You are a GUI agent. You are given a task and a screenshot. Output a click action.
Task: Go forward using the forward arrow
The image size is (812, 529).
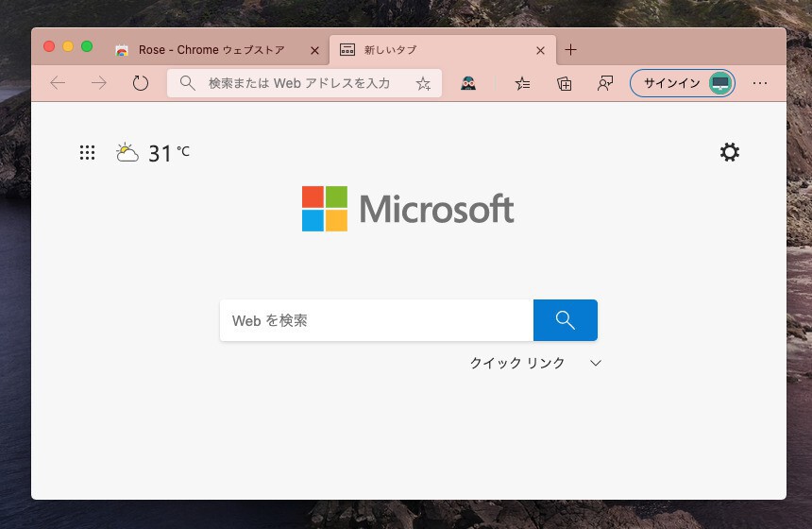[x=98, y=83]
